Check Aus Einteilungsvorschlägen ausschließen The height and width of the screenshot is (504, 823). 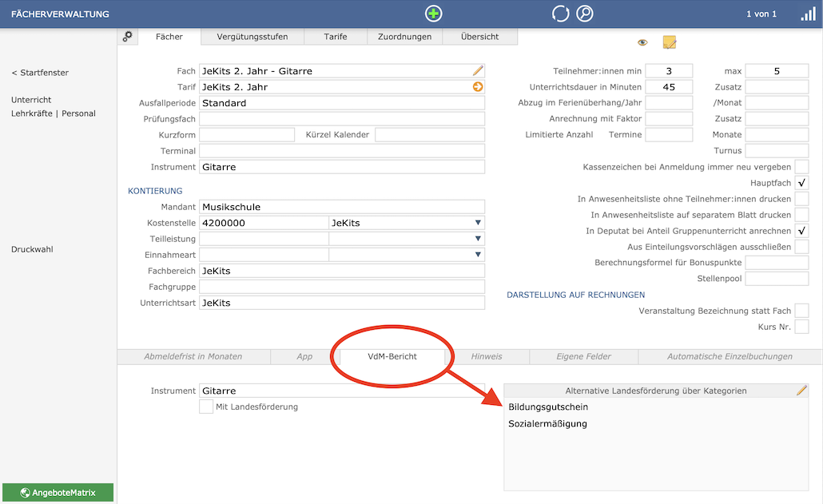(801, 247)
